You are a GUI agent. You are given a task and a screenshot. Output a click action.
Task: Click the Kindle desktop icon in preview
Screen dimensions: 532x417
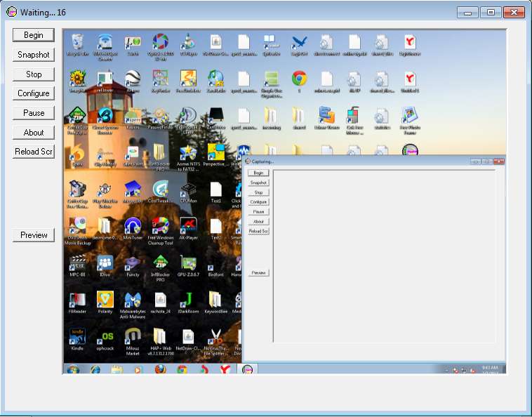[77, 336]
